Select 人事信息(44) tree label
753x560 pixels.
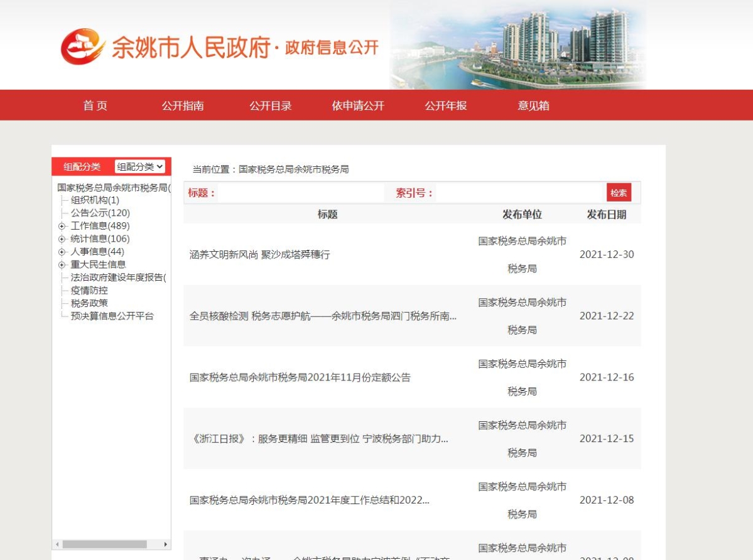tap(97, 252)
